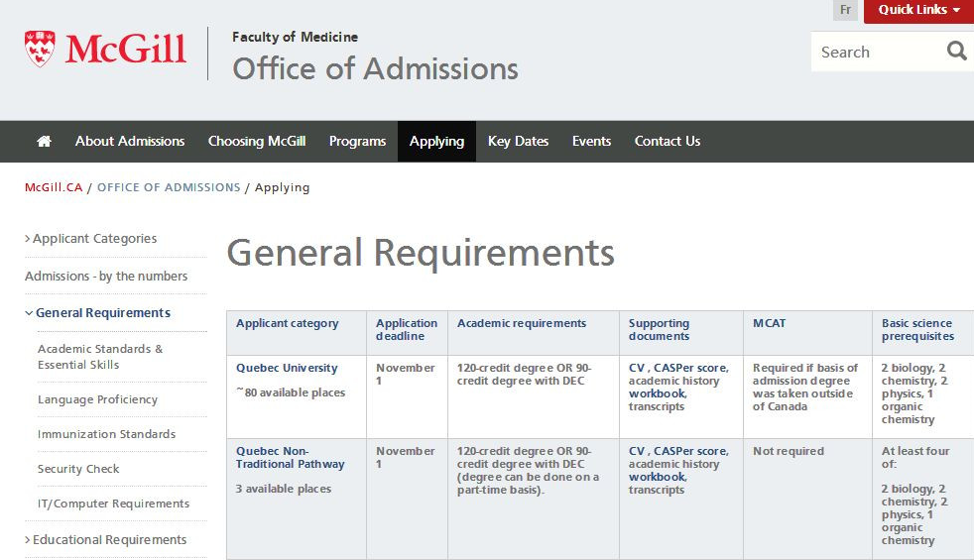Open Admissions - by the numbers link
The image size is (974, 560).
106,277
